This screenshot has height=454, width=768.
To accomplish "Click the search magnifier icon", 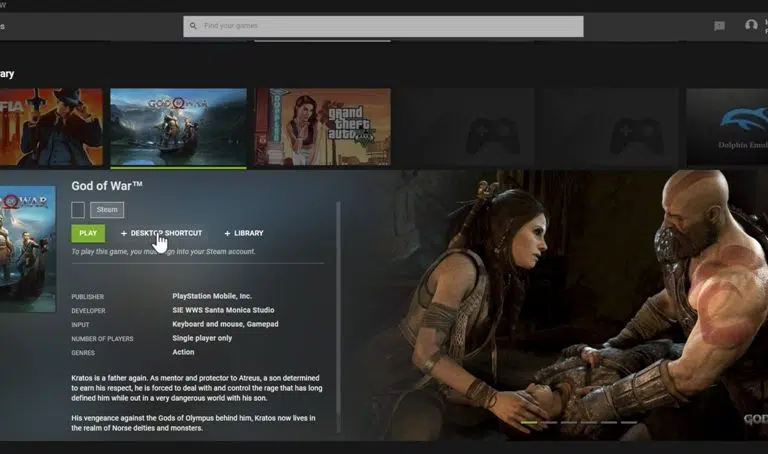I will pyautogui.click(x=193, y=25).
